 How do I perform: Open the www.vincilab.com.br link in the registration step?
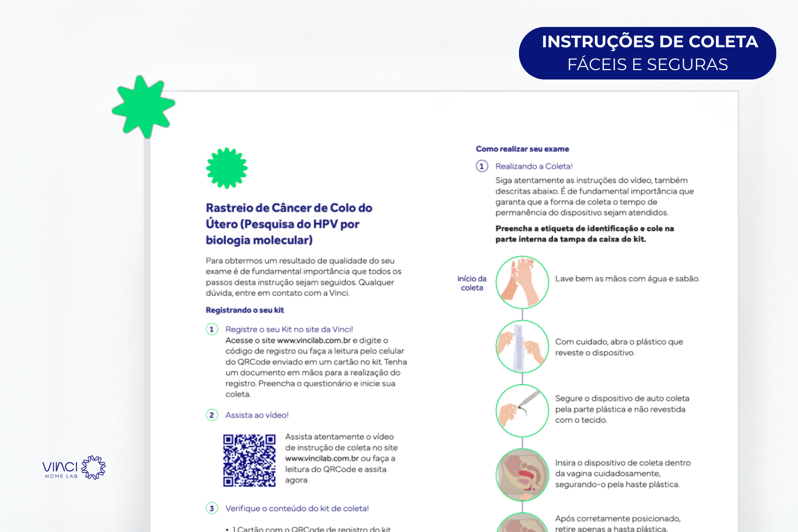click(x=314, y=340)
